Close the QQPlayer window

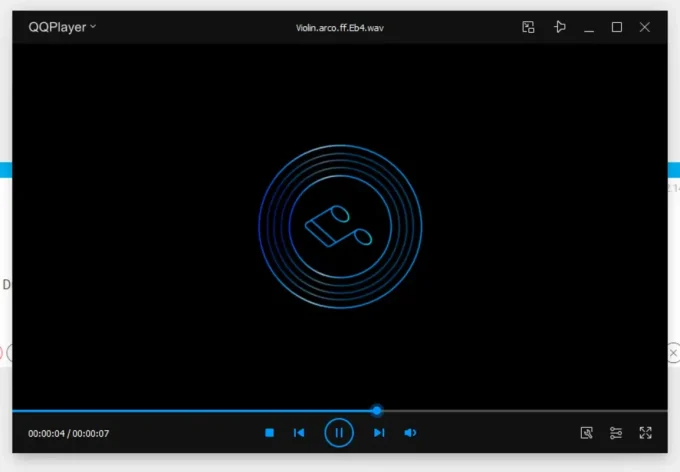pos(645,27)
